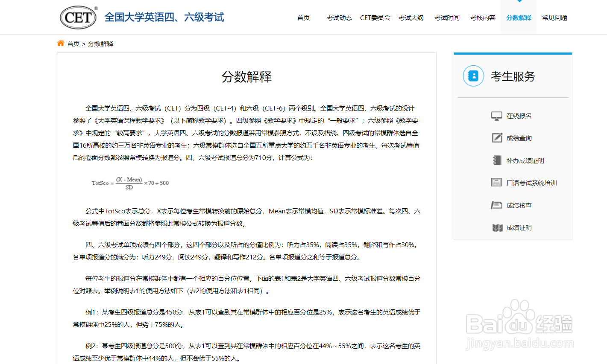Open the 成绩查询 service link
This screenshot has height=364, width=607.
[x=519, y=138]
